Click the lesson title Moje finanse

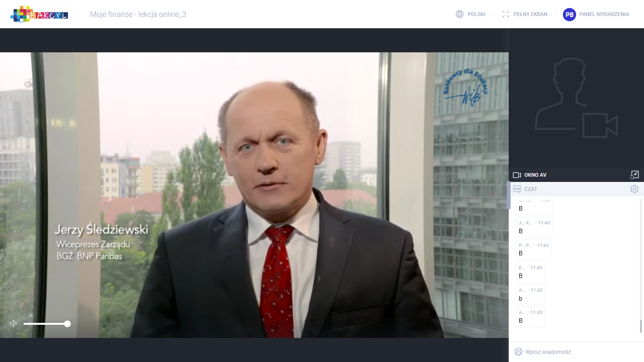coord(138,14)
